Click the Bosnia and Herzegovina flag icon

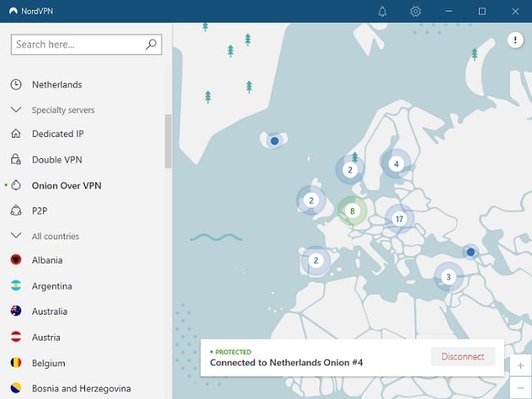(16, 388)
